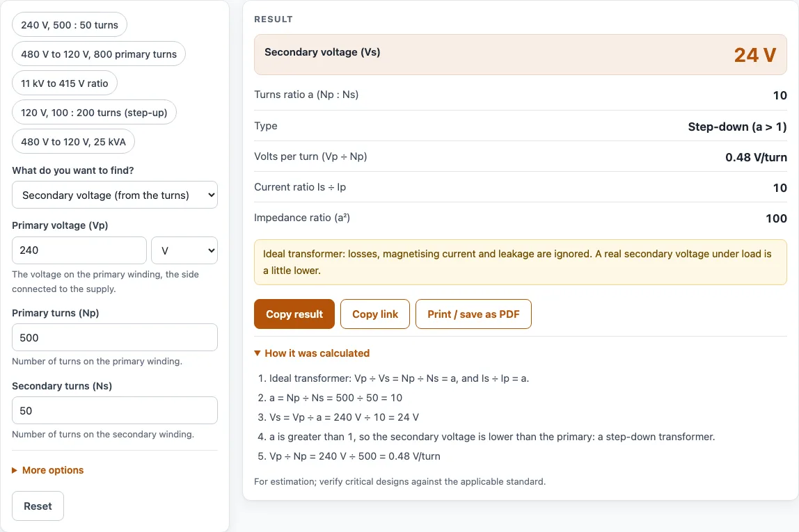Image resolution: width=799 pixels, height=532 pixels.
Task: Click the 'Volts per turn (Vp ÷ Np)' label
Action: [310, 156]
